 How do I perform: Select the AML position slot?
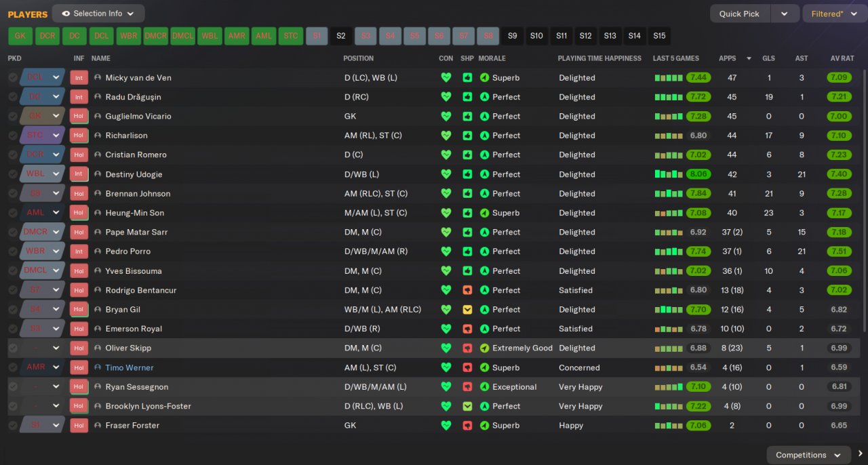click(264, 36)
